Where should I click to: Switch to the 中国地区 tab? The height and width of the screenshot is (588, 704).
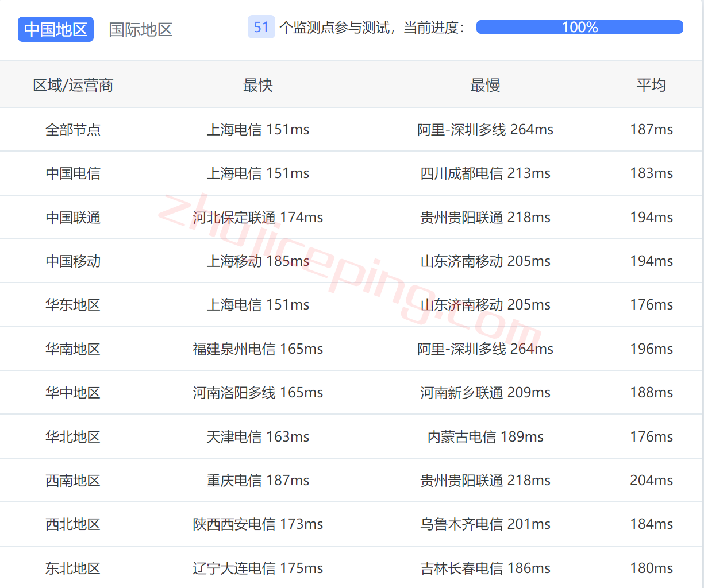tap(56, 29)
